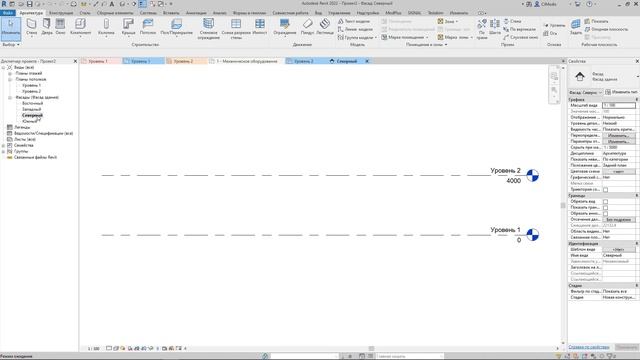The image size is (640, 360).
Task: Close the Диспетчер проекта panel
Action: click(x=75, y=61)
